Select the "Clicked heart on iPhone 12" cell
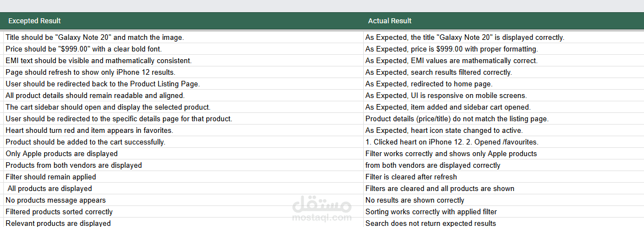 click(452, 142)
